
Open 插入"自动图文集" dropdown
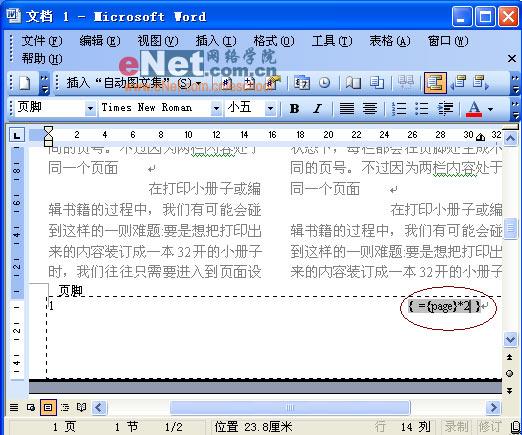click(x=134, y=83)
